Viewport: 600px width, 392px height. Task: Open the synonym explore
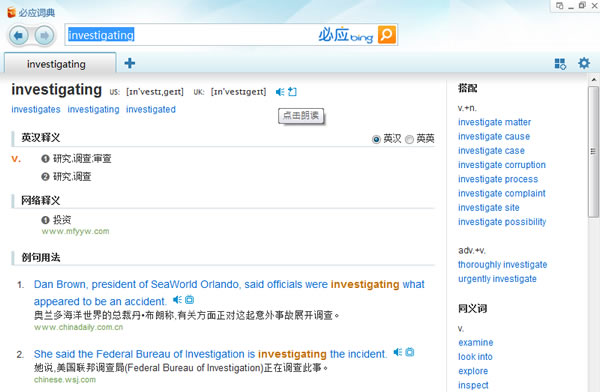tap(473, 371)
